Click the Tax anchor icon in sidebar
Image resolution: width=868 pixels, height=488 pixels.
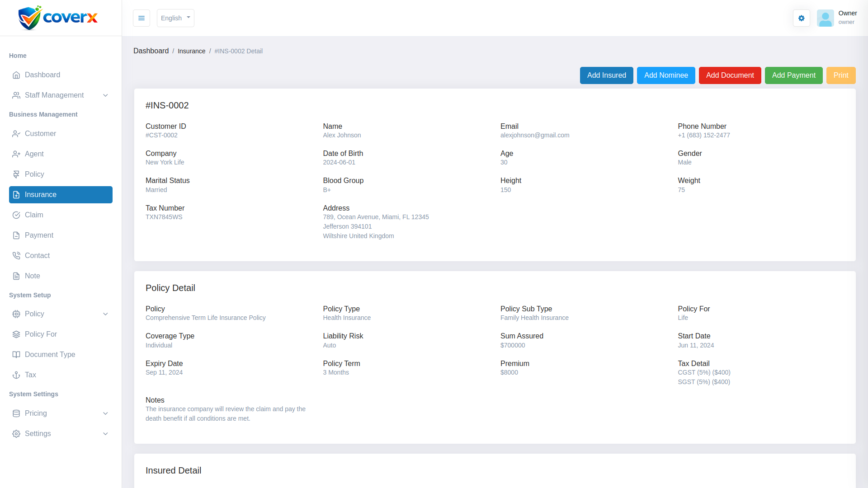16,375
